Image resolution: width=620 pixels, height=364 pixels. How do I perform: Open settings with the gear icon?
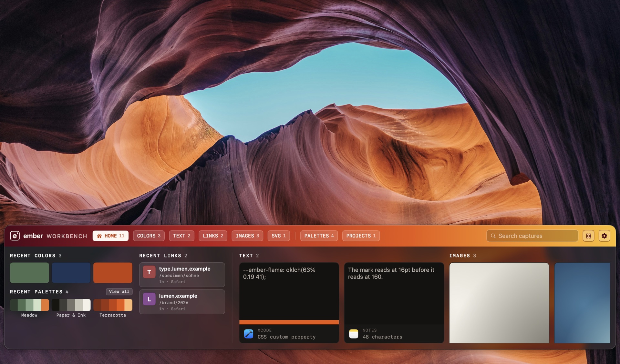[604, 236]
